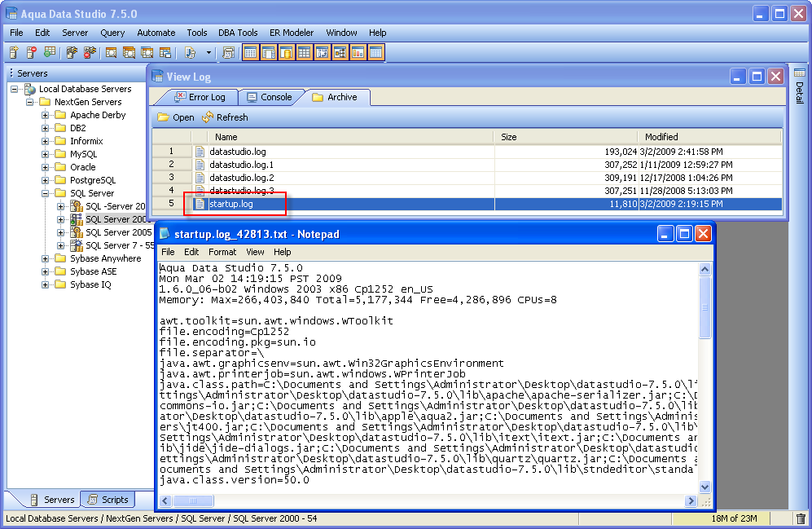Switch to the Error Log tab
This screenshot has height=529, width=812.
point(200,97)
